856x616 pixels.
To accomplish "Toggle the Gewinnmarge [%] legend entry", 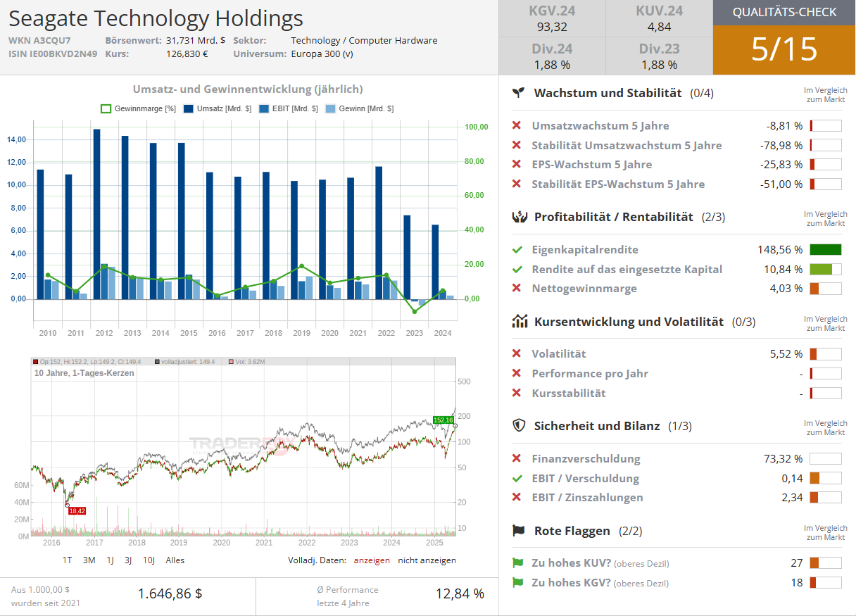I will tap(138, 108).
